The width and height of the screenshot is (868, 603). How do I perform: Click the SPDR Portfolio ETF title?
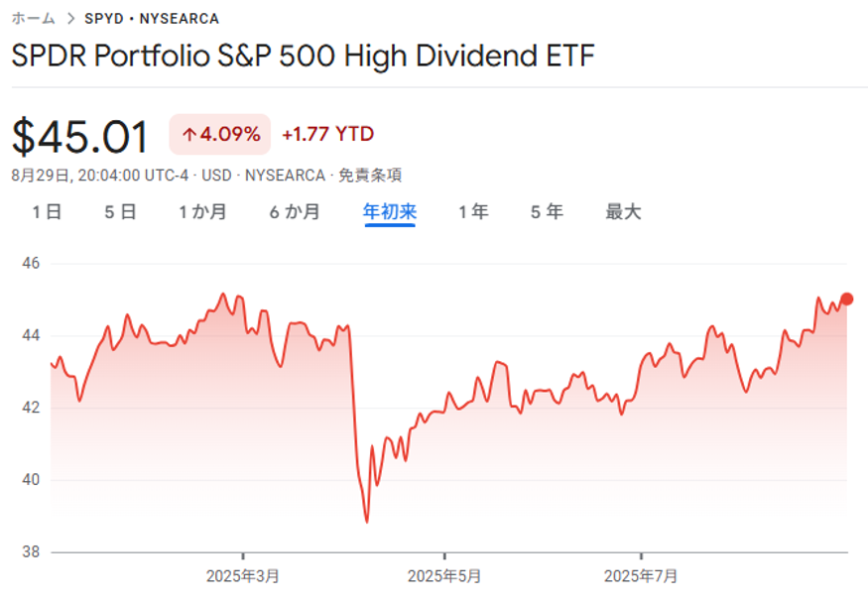tap(303, 56)
